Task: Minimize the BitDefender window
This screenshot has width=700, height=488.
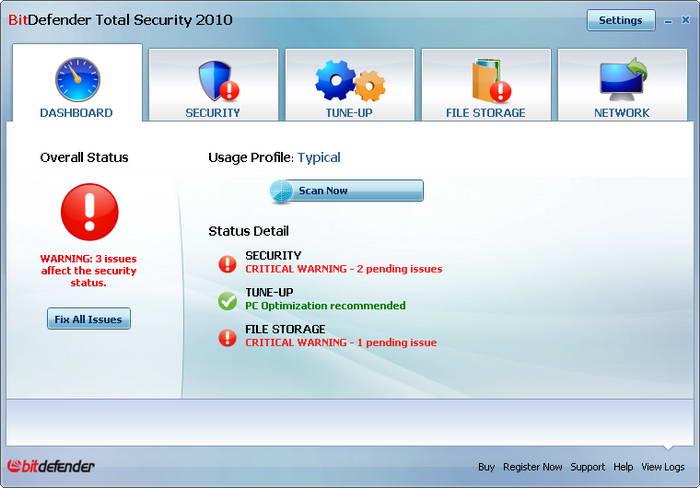Action: click(x=668, y=21)
